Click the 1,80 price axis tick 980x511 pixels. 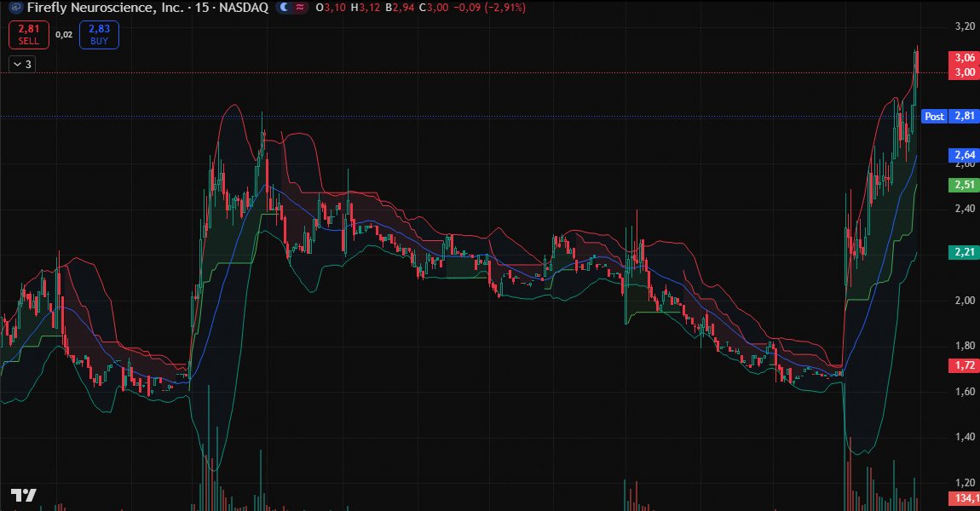click(965, 346)
